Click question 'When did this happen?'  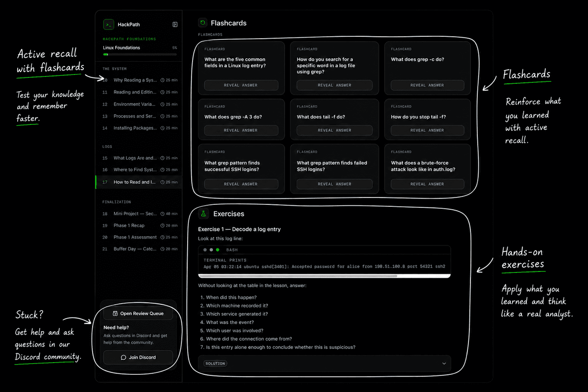pos(231,297)
